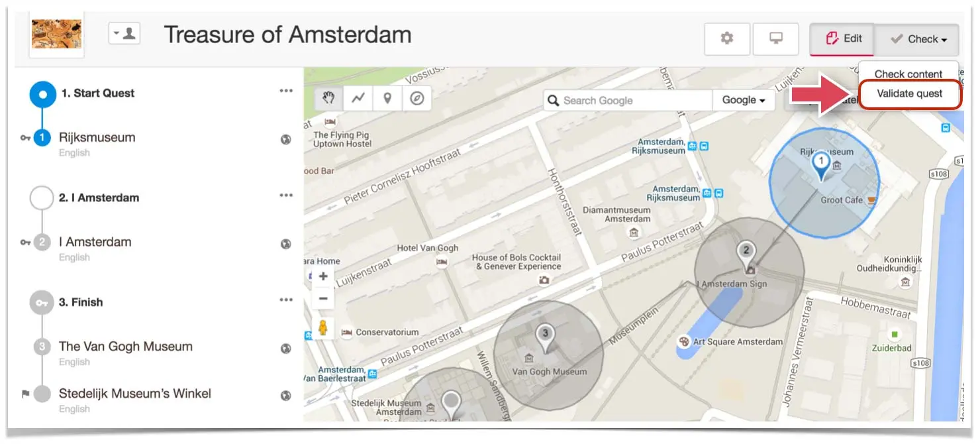Click the empty circle node for I Amsterdam
This screenshot has width=980, height=444.
coord(42,197)
